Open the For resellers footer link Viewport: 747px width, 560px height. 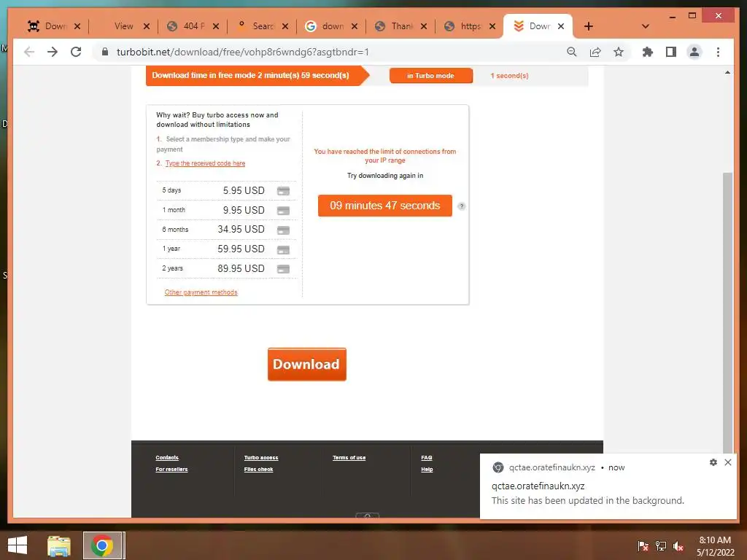pos(171,470)
